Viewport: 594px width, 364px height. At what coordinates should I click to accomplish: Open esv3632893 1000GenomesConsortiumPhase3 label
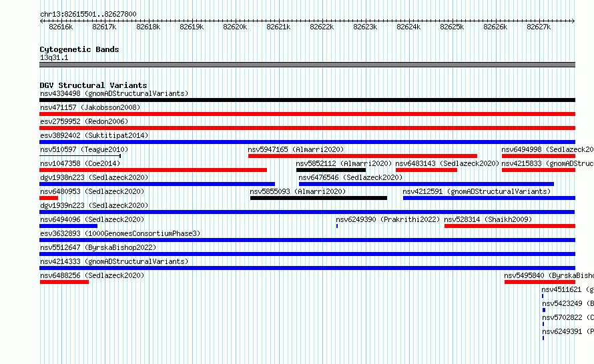point(120,233)
